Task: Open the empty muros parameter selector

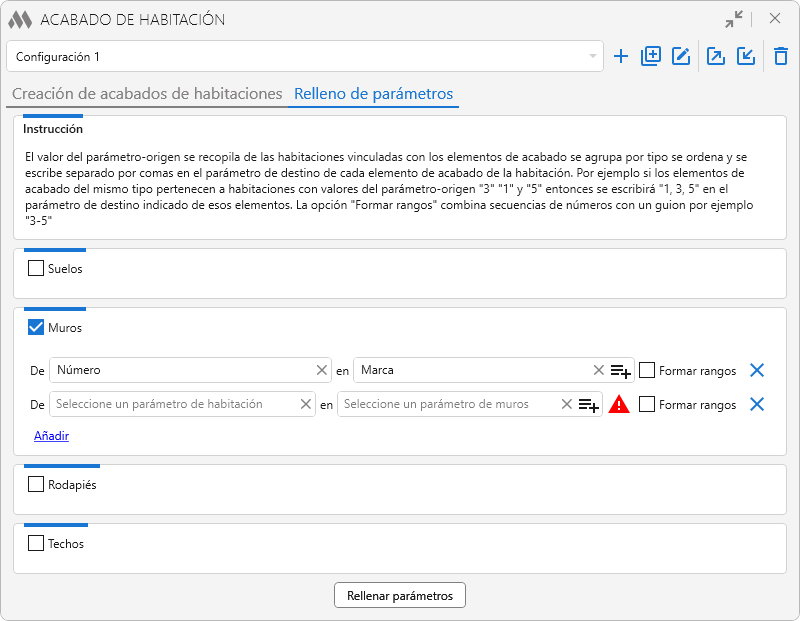Action: (x=448, y=404)
